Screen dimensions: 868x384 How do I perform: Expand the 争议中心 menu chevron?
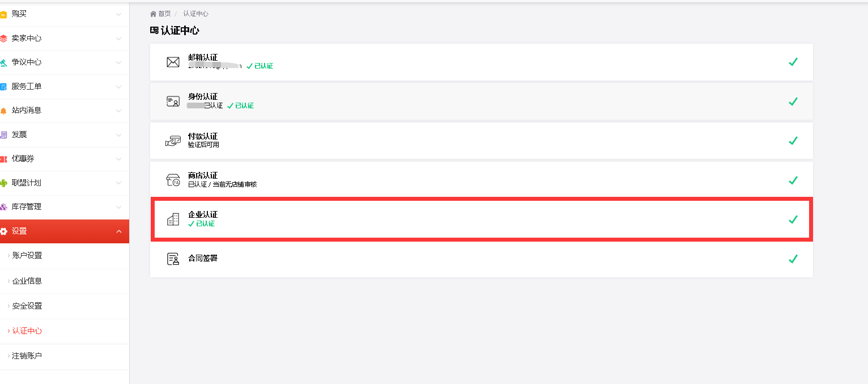tap(118, 62)
